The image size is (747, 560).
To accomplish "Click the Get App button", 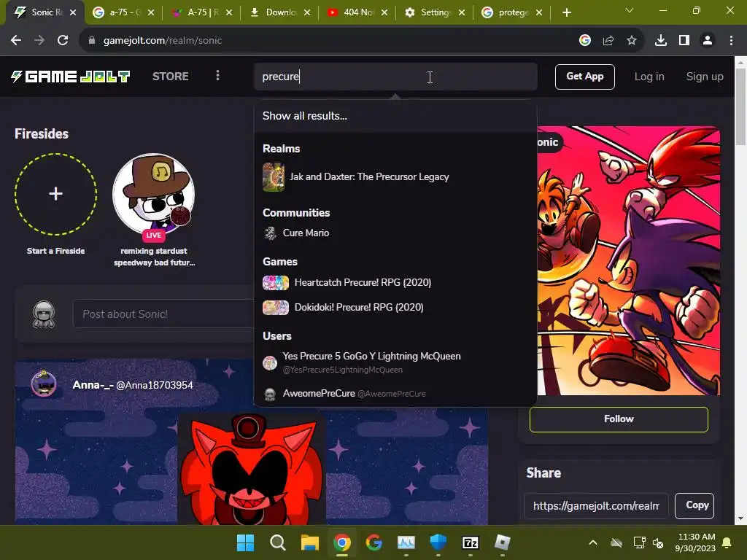I will coord(584,77).
